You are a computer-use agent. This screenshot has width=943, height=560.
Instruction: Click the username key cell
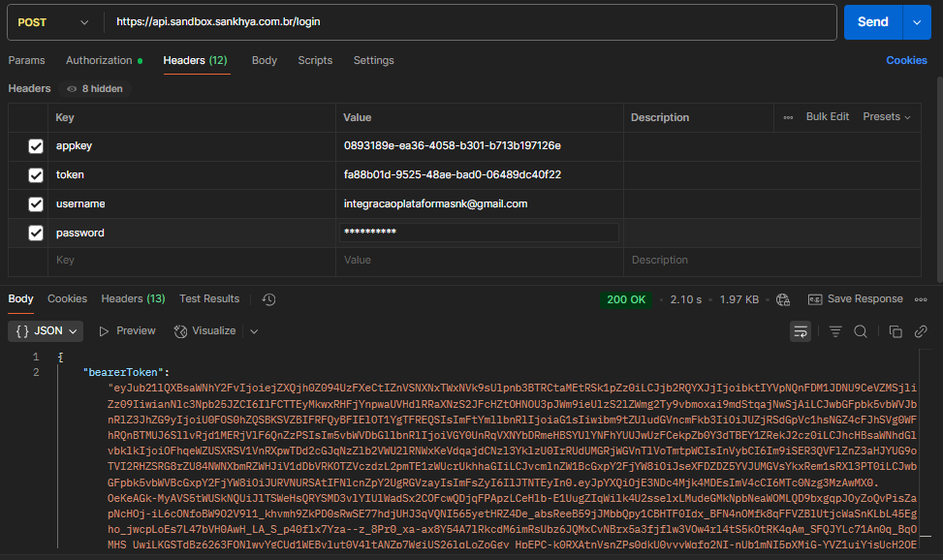click(191, 203)
